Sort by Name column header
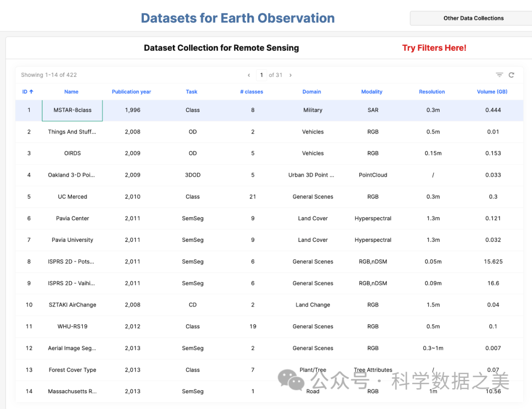The width and height of the screenshot is (532, 409). pyautogui.click(x=71, y=92)
